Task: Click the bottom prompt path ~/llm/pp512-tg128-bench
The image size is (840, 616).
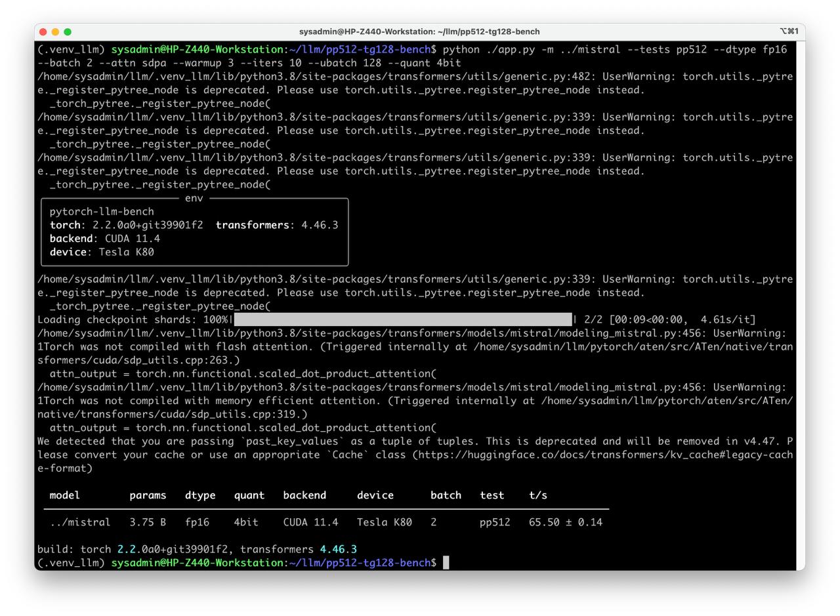Action: coord(360,563)
